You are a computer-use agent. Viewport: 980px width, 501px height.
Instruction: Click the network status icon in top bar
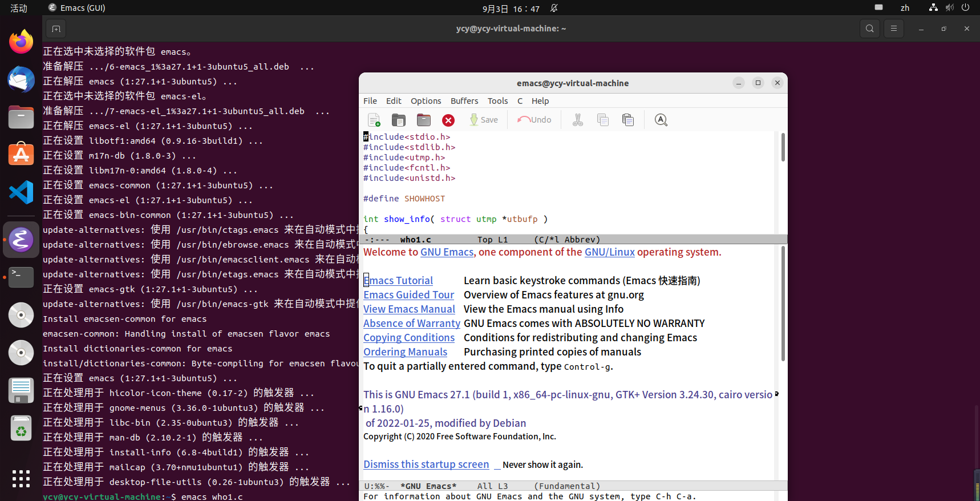pos(933,8)
